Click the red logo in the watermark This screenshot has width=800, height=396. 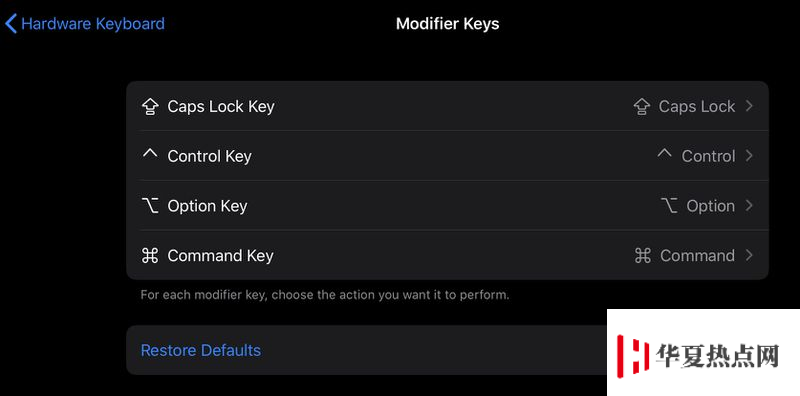633,356
